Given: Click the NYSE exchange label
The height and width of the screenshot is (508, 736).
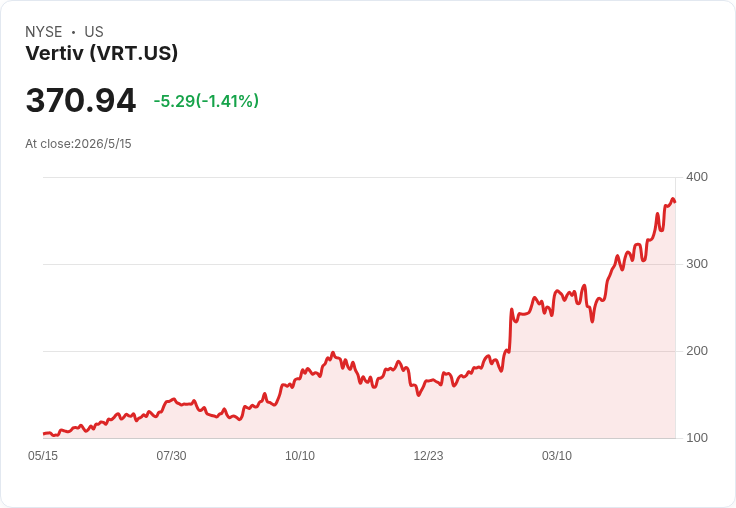Looking at the screenshot, I should pyautogui.click(x=44, y=32).
